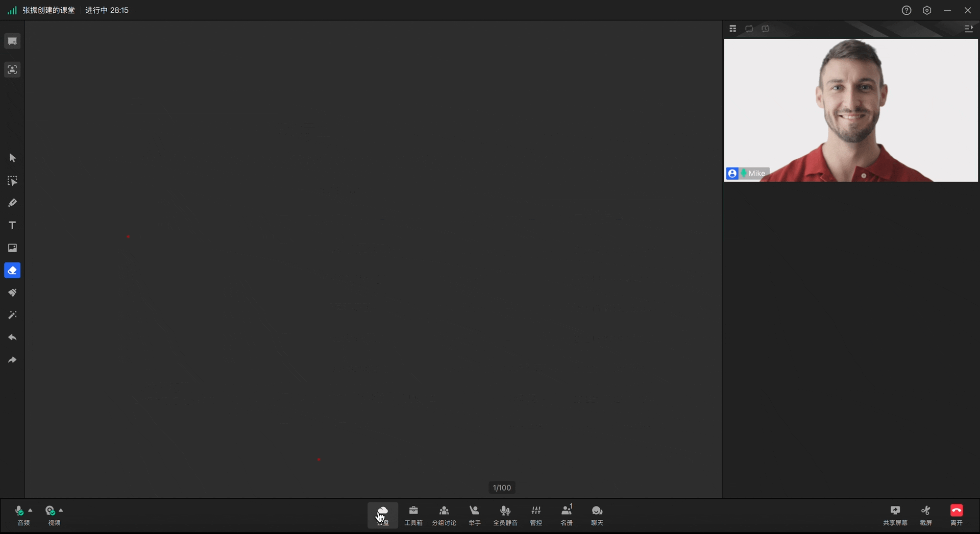This screenshot has width=980, height=534.
Task: Open the 管控 control settings
Action: (x=536, y=516)
